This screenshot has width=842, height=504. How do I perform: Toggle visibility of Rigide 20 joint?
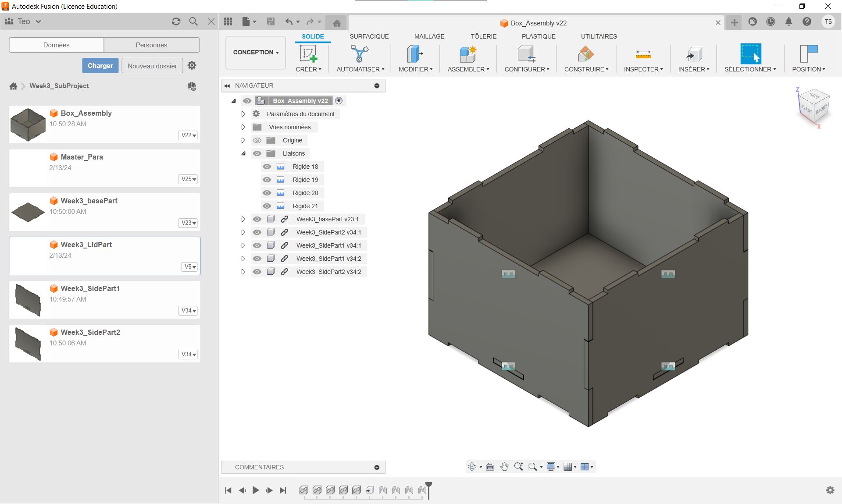pos(267,193)
